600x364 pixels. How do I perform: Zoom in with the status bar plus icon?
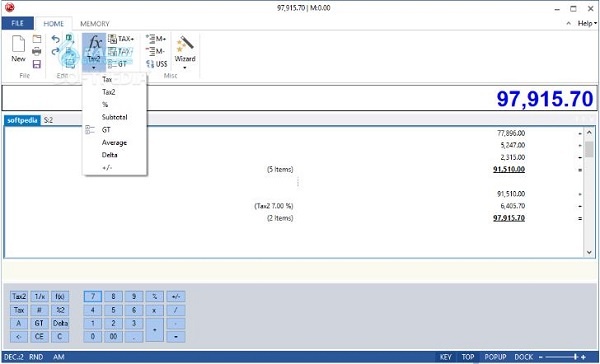pyautogui.click(x=583, y=357)
